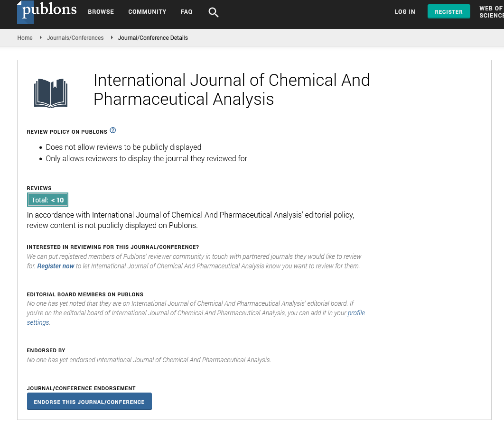Follow the Register now link
The image size is (504, 439).
(x=56, y=266)
